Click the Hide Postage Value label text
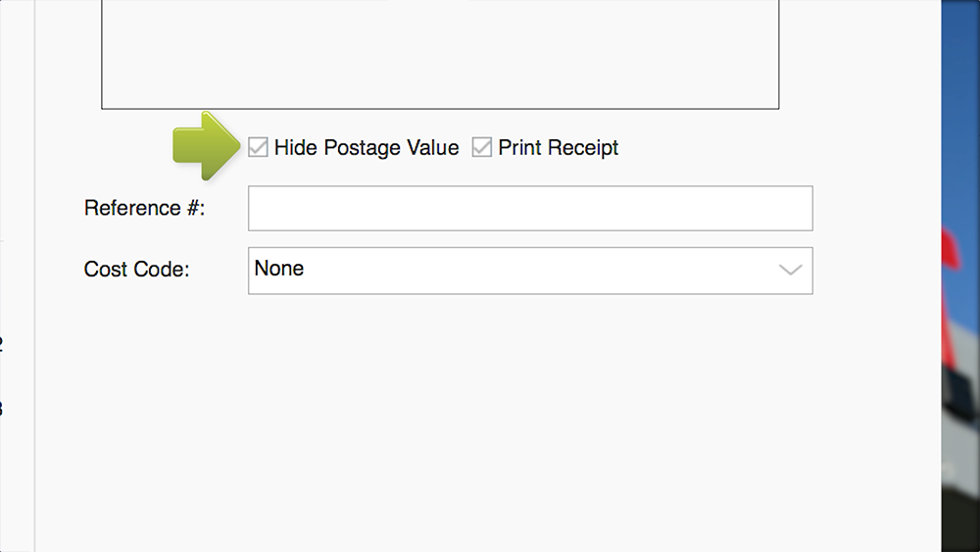Image resolution: width=980 pixels, height=552 pixels. (366, 148)
